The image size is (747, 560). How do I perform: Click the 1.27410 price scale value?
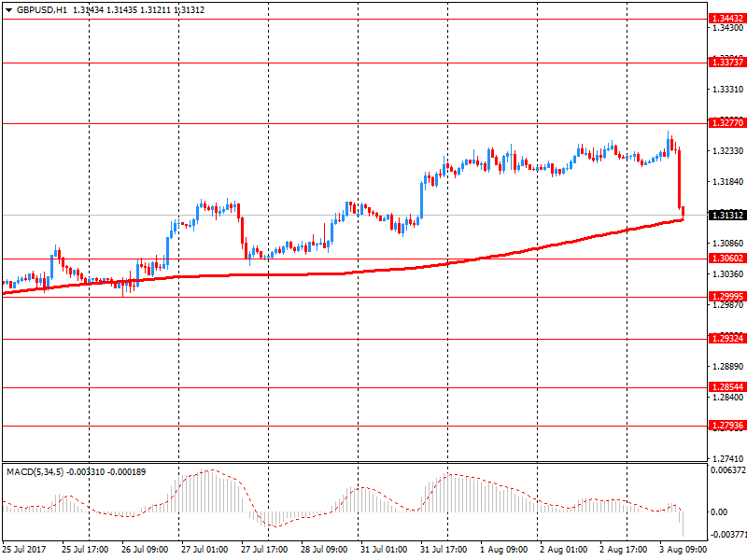coord(728,459)
